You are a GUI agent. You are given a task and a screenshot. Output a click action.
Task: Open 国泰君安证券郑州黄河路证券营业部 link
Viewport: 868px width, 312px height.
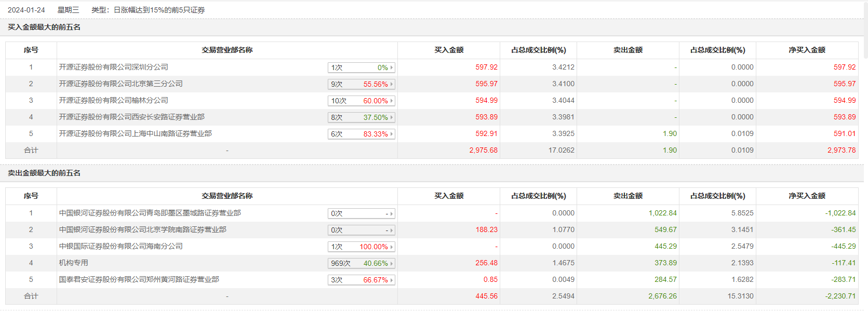click(139, 279)
